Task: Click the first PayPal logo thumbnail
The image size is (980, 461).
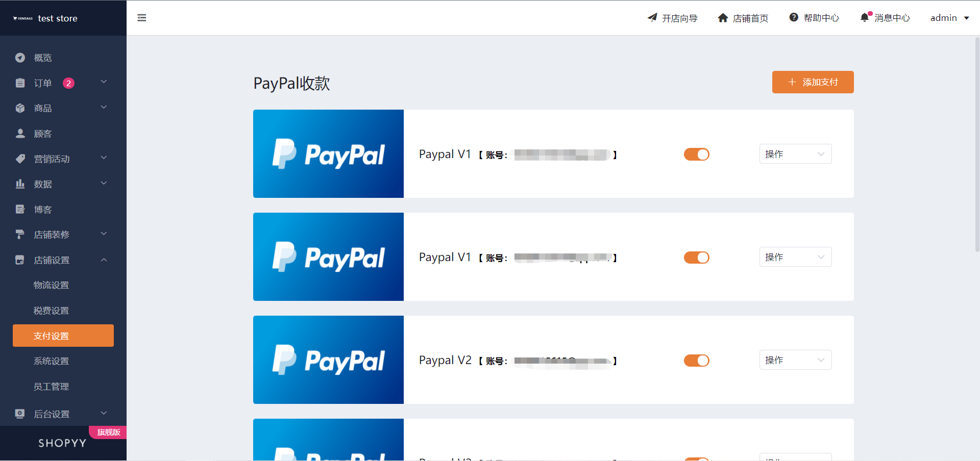Action: point(328,153)
